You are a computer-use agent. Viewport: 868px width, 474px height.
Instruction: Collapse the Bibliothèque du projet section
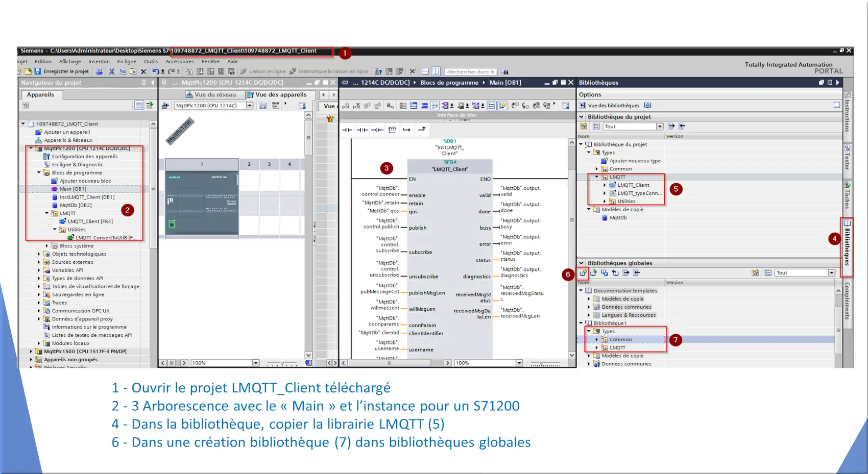click(x=582, y=116)
